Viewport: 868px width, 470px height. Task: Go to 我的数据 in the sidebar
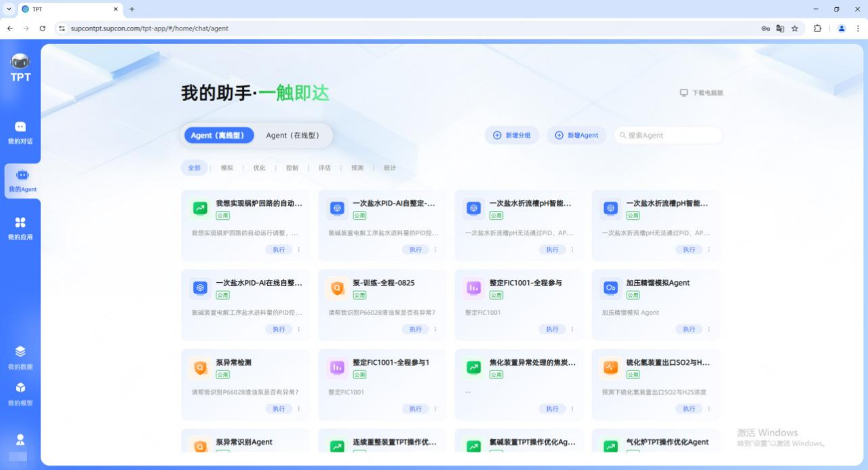[x=20, y=357]
